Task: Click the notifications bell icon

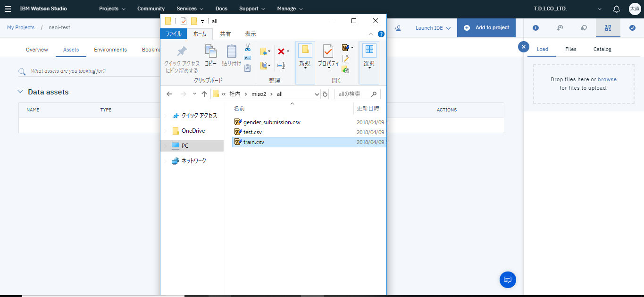Action: pos(616,9)
